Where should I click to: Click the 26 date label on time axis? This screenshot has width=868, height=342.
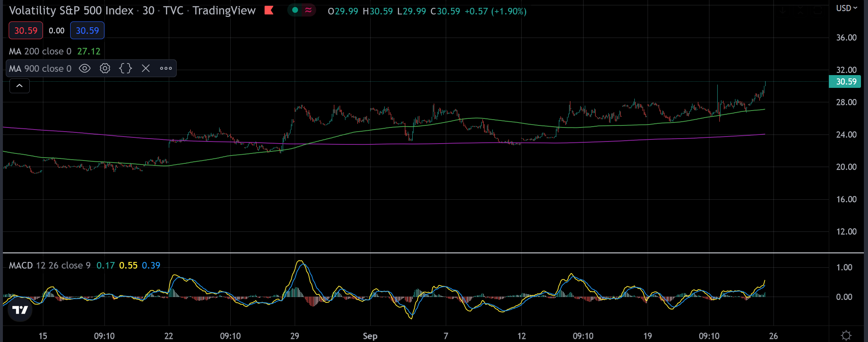pos(773,336)
